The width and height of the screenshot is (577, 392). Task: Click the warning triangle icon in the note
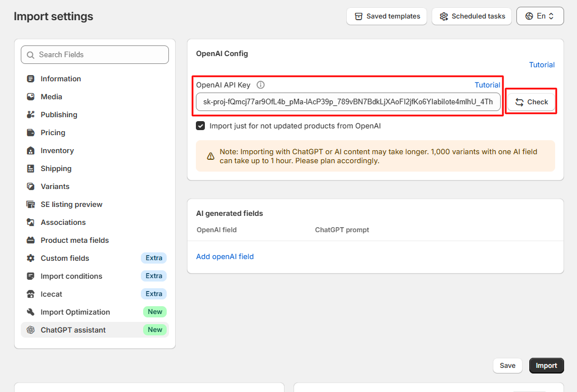pyautogui.click(x=210, y=156)
